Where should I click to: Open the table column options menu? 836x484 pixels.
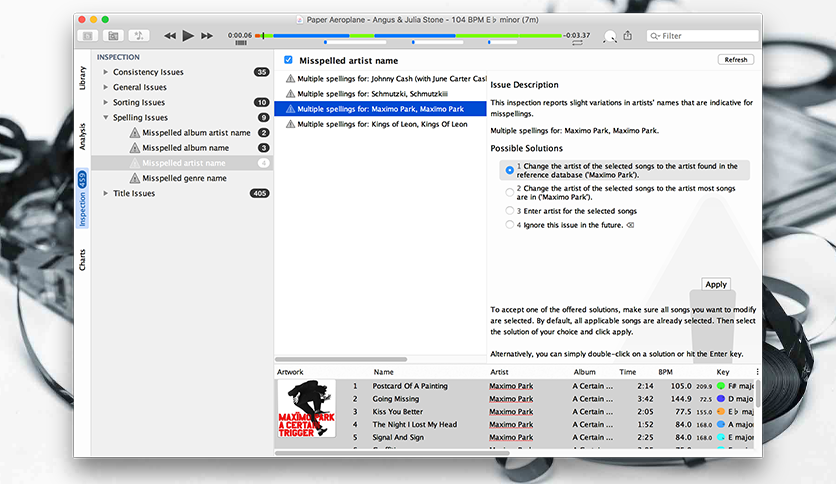pyautogui.click(x=757, y=372)
